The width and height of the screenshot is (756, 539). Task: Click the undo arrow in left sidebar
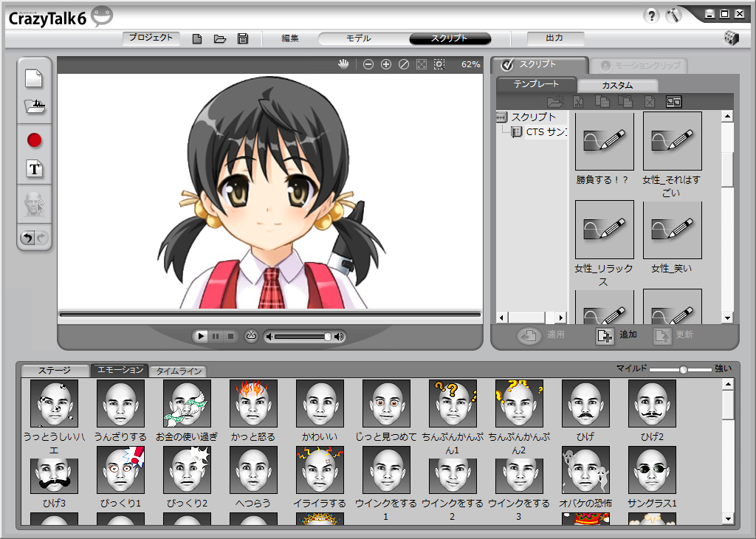click(x=27, y=238)
